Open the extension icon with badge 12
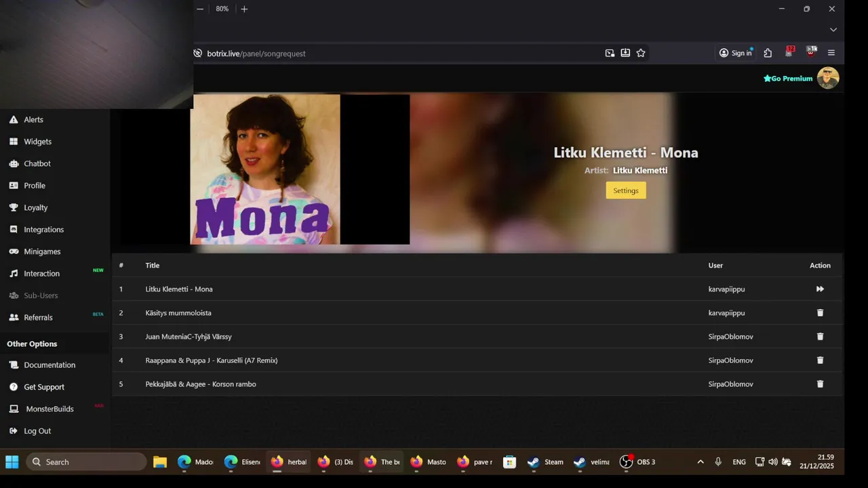The height and width of the screenshot is (488, 868). coord(789,52)
